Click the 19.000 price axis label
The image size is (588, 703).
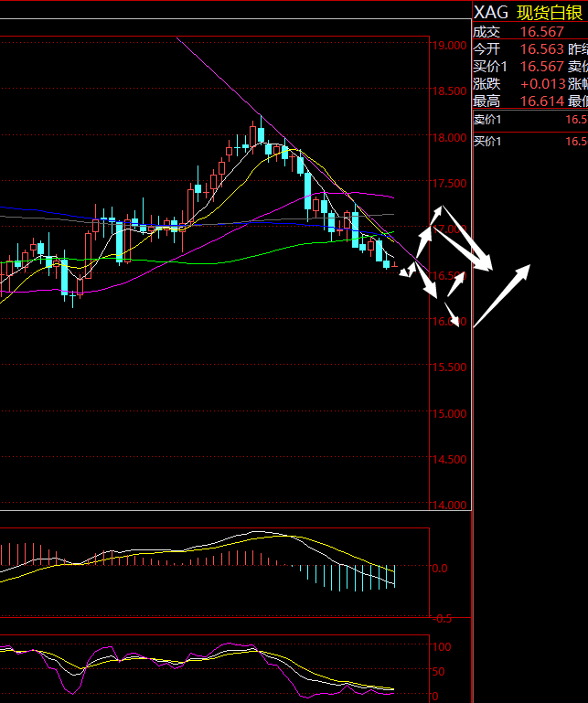coord(449,46)
